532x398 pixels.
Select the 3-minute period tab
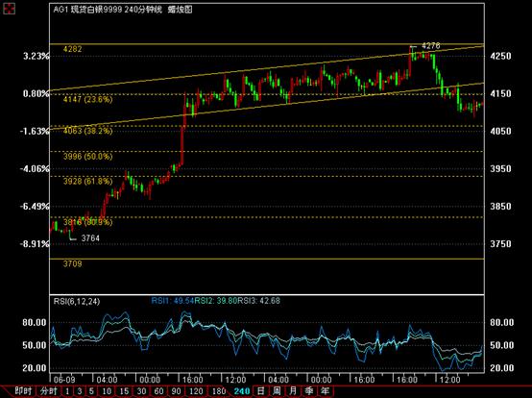click(80, 391)
